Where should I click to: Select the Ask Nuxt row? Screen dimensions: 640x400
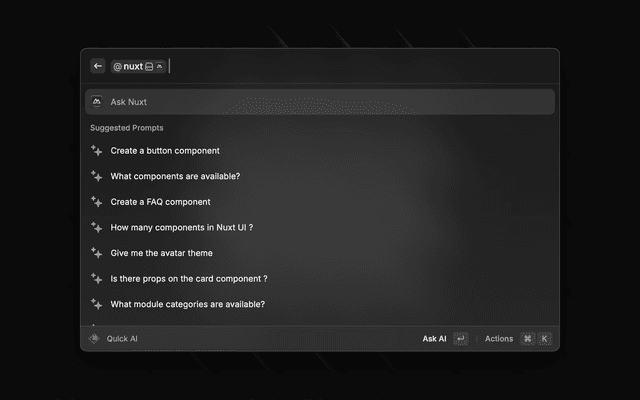[x=320, y=102]
